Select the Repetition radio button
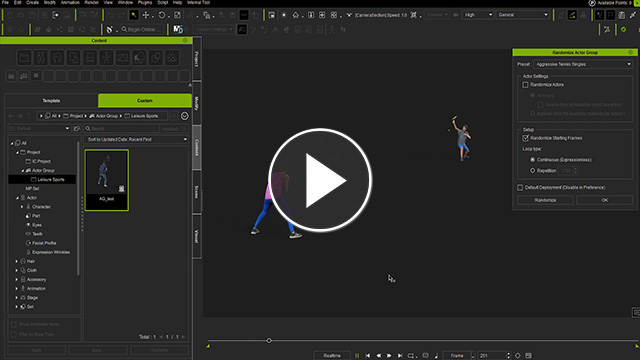This screenshot has height=360, width=640. 532,171
